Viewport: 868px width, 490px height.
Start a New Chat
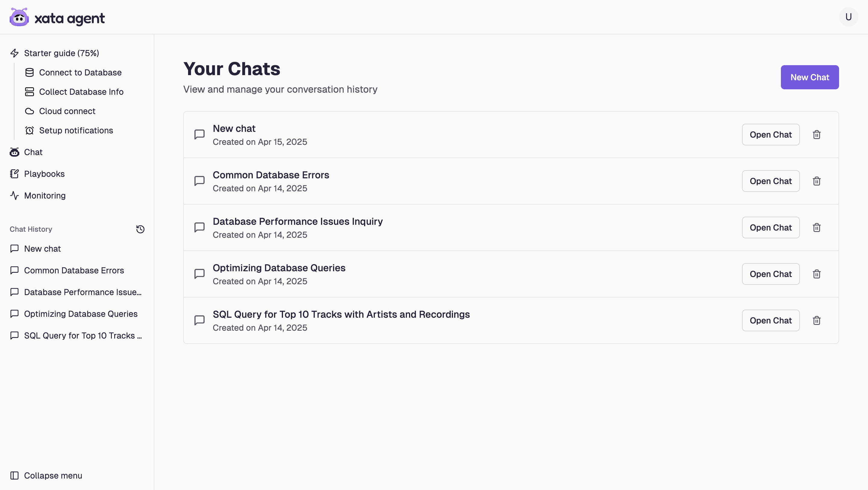(x=809, y=77)
